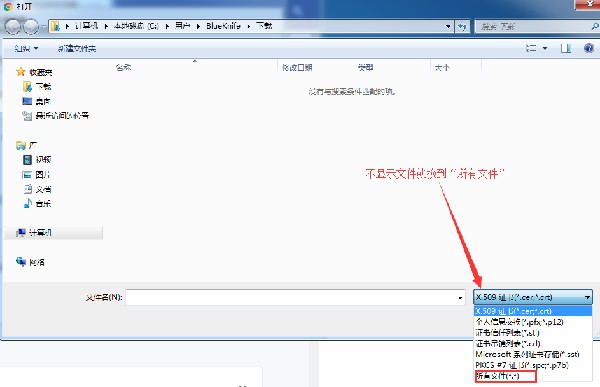Click the Pictures library icon

27,175
